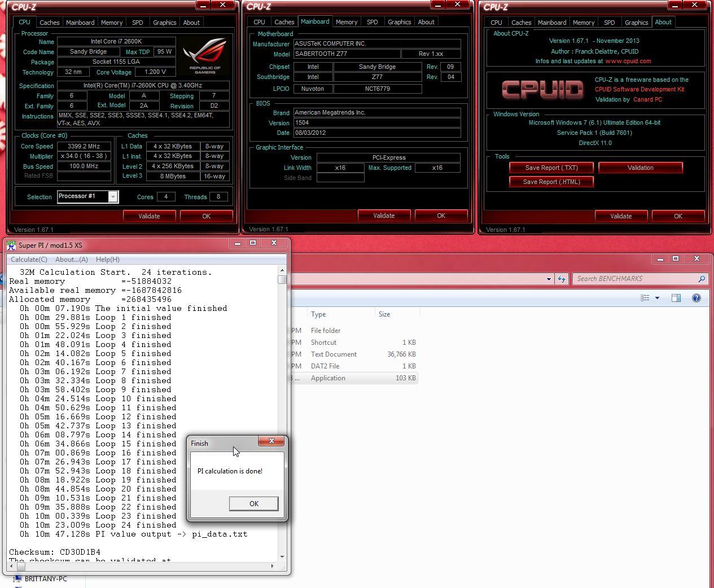Screen dimensions: 714x588
Task: Click the Canard PC link
Action: coord(647,99)
